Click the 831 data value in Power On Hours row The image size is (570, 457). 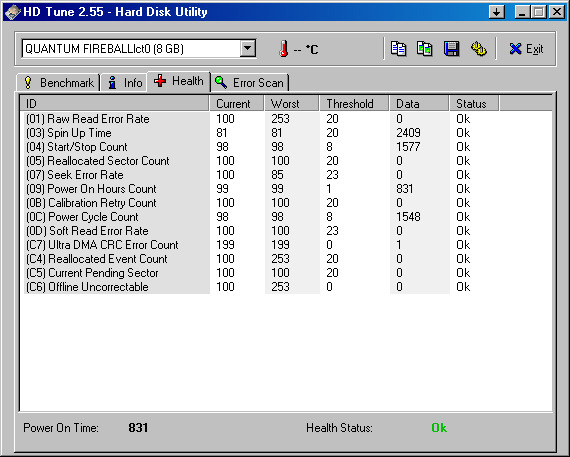click(405, 189)
